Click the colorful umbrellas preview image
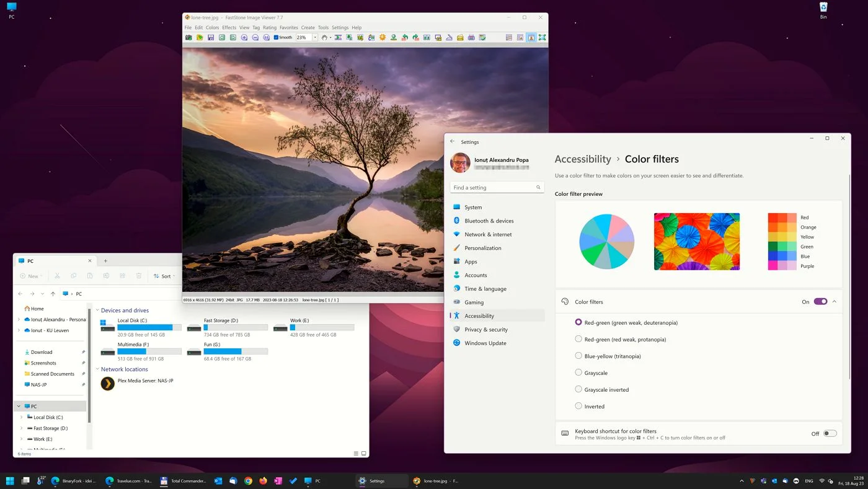Screen dimensions: 868x489 tap(697, 242)
